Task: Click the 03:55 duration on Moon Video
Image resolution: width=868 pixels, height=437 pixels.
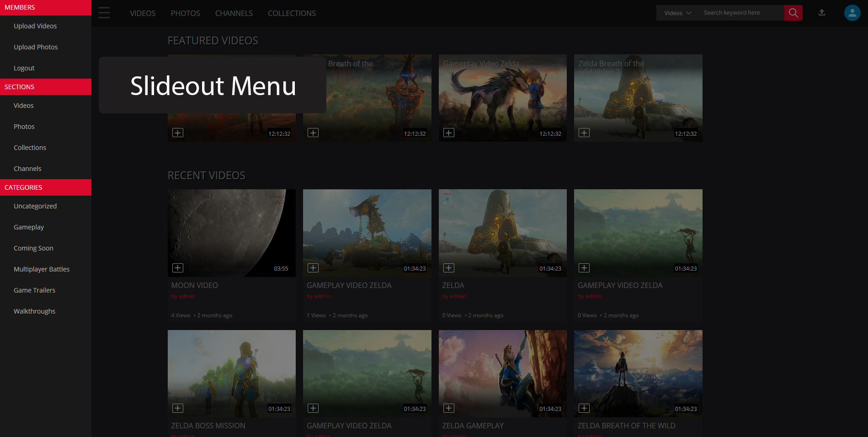Action: click(x=281, y=268)
